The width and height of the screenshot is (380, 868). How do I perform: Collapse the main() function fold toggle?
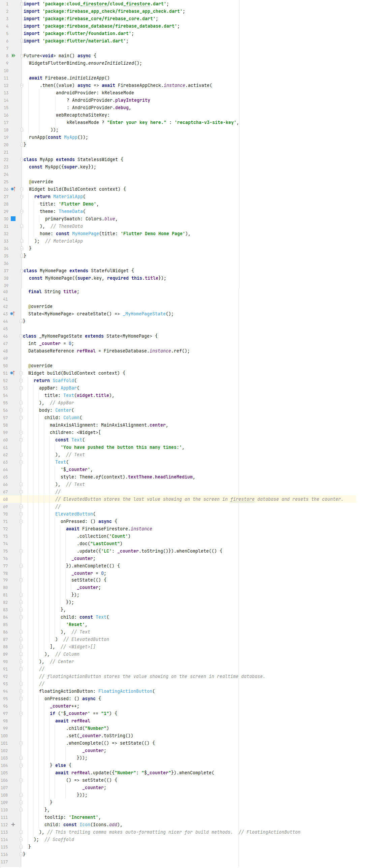coord(22,56)
